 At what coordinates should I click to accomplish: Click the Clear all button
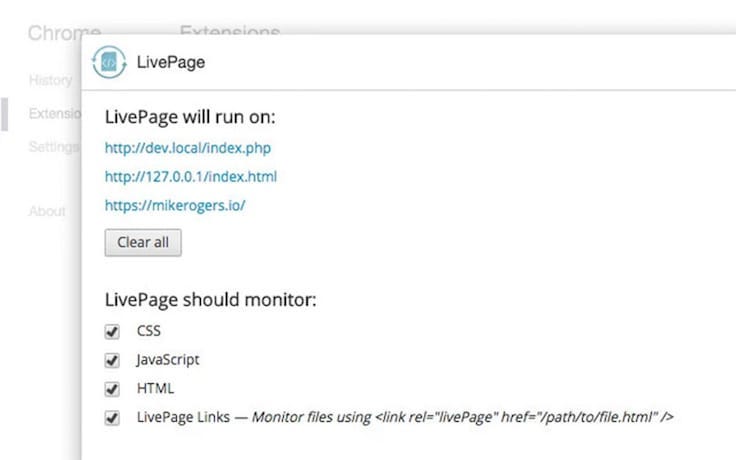click(143, 243)
